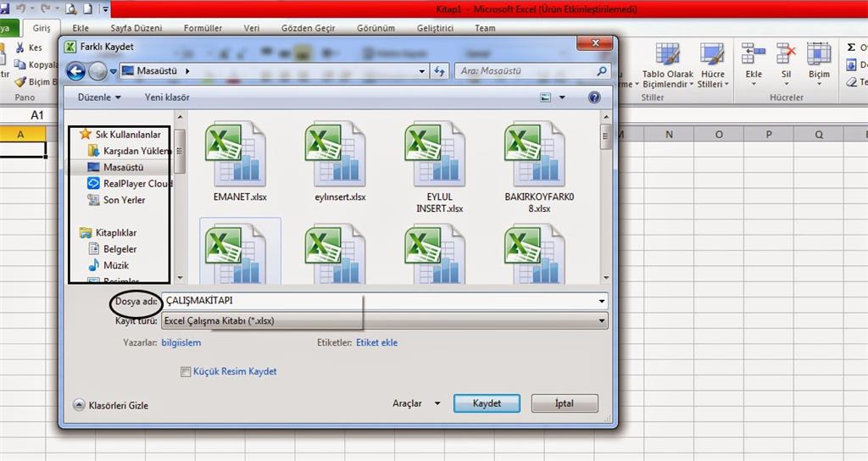The image size is (868, 461).
Task: Open the Kayıt türü dropdown
Action: [384, 321]
